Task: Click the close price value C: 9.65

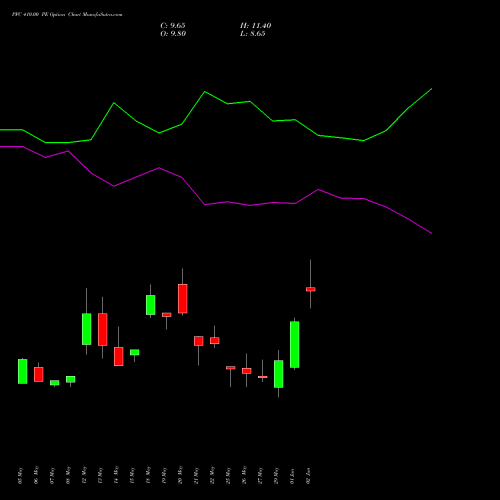Action: [x=173, y=26]
